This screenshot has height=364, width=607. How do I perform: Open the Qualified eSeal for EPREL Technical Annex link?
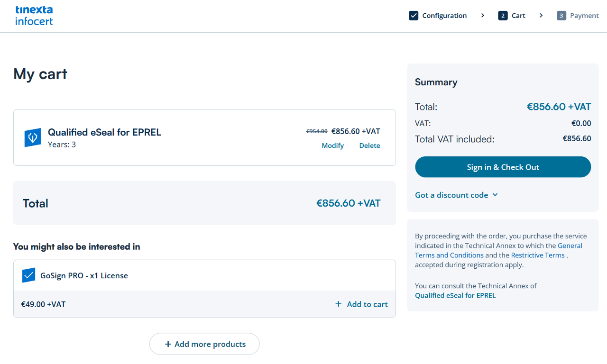click(455, 295)
